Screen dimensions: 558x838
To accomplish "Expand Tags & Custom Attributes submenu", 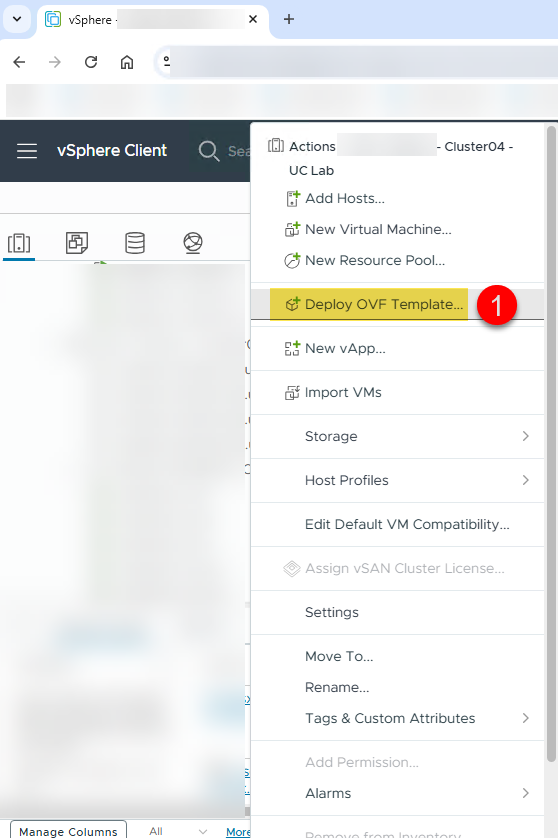I will tap(525, 718).
